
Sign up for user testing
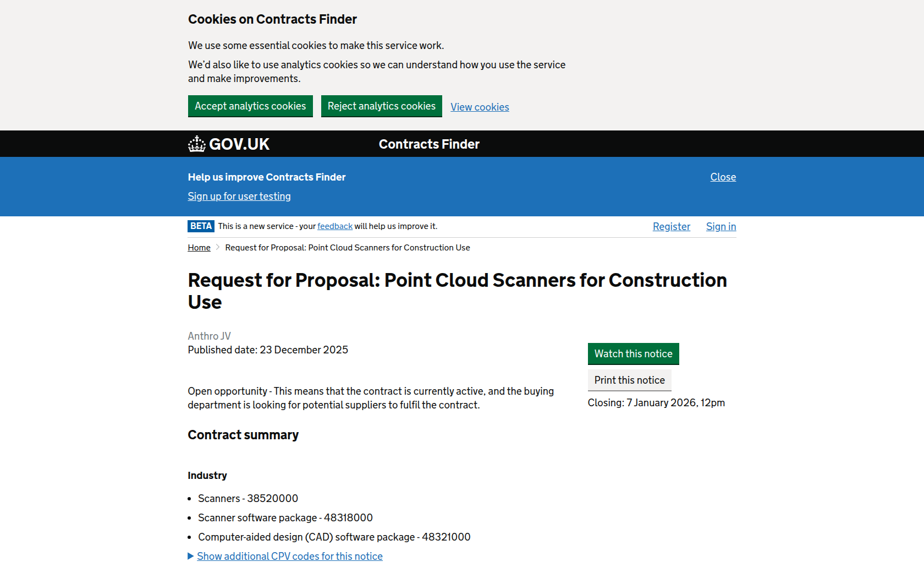239,197
